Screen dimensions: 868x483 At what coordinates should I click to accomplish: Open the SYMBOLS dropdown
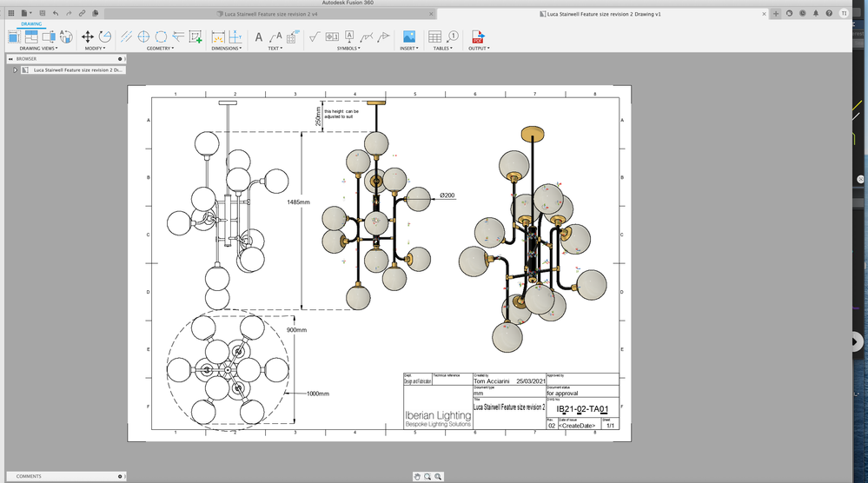click(x=348, y=49)
